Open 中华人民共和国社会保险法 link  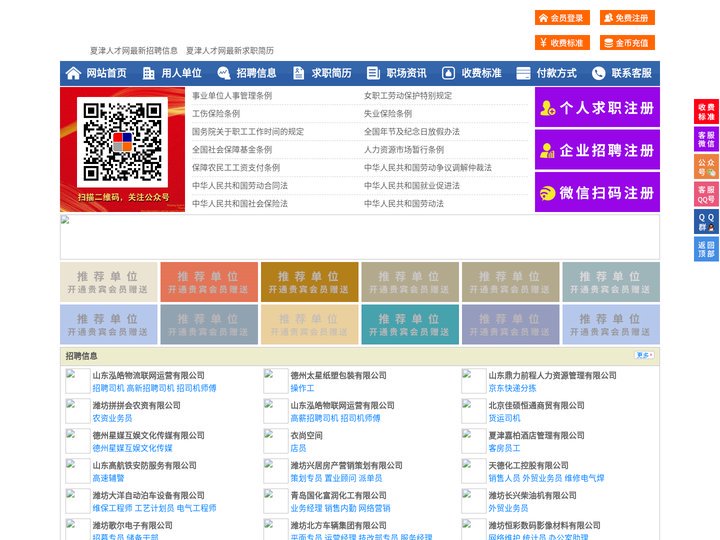pos(240,203)
